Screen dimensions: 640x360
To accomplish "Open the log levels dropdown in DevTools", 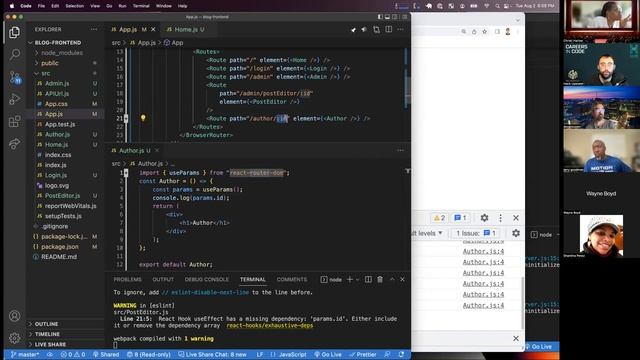I will 427,233.
